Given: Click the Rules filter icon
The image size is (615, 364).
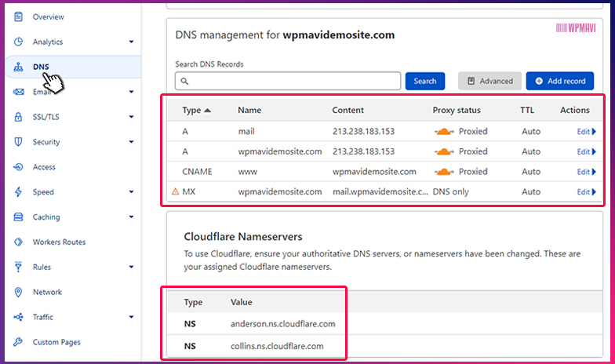Looking at the screenshot, I should tap(18, 267).
